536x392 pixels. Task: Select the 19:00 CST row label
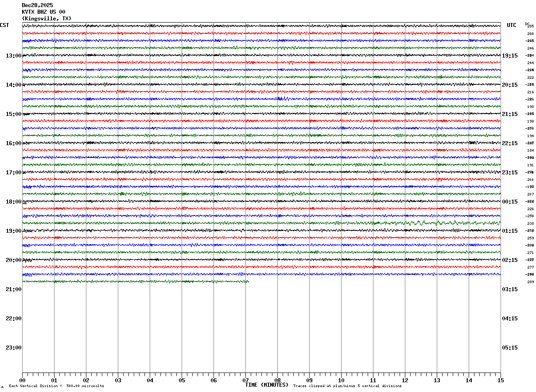coord(14,231)
